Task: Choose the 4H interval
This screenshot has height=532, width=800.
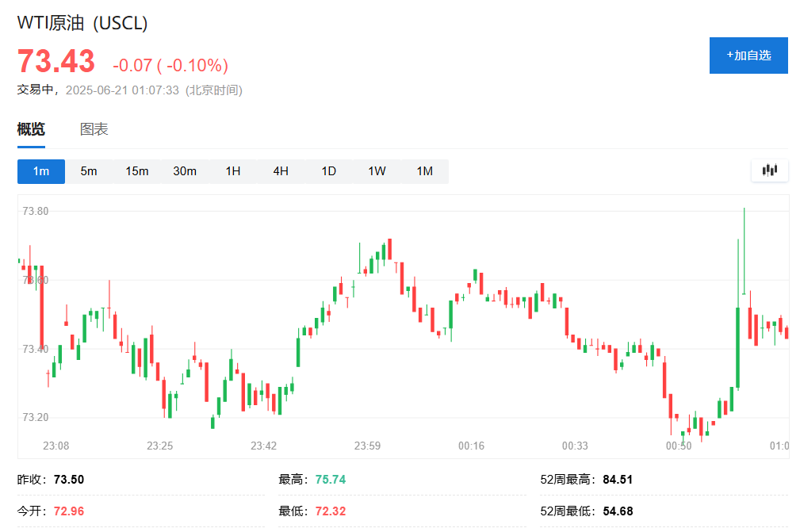Action: [x=281, y=171]
